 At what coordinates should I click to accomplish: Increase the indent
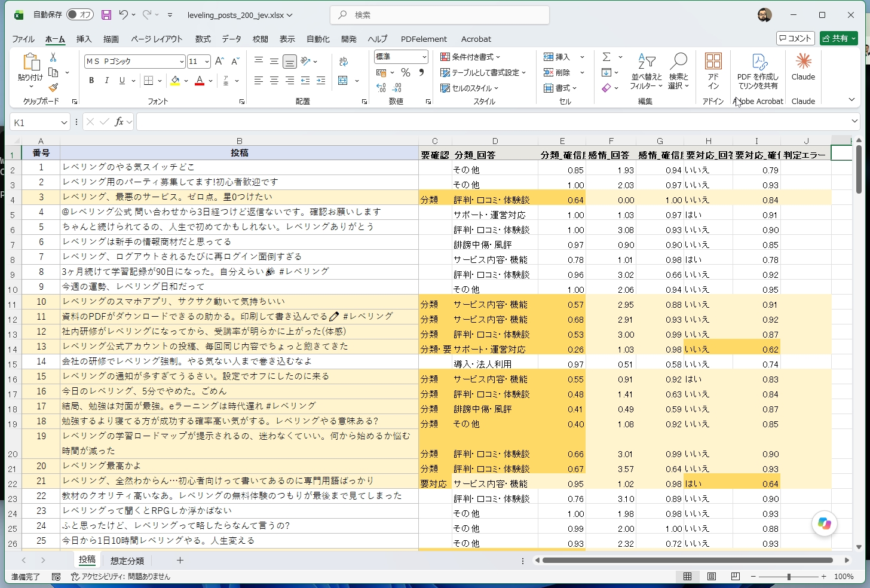[321, 80]
